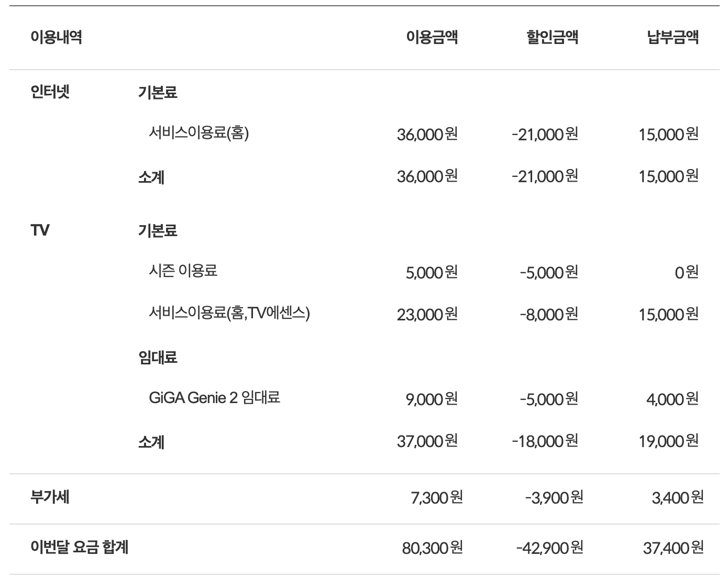
Task: Select the TV category label
Action: click(x=40, y=230)
